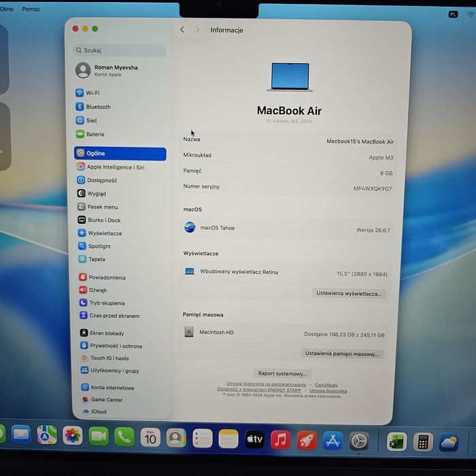476x476 pixels.
Task: Click the macOS Tahoe row
Action: (x=286, y=228)
